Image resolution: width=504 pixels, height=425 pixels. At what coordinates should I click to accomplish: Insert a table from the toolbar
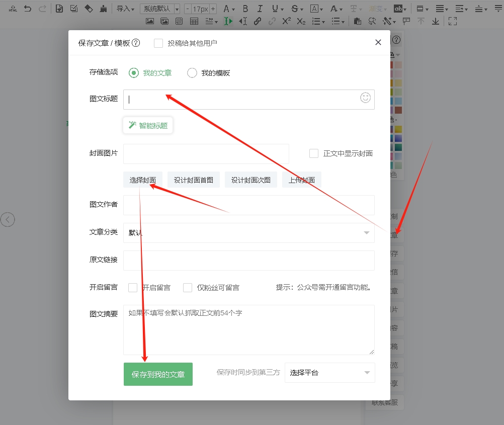click(x=194, y=21)
